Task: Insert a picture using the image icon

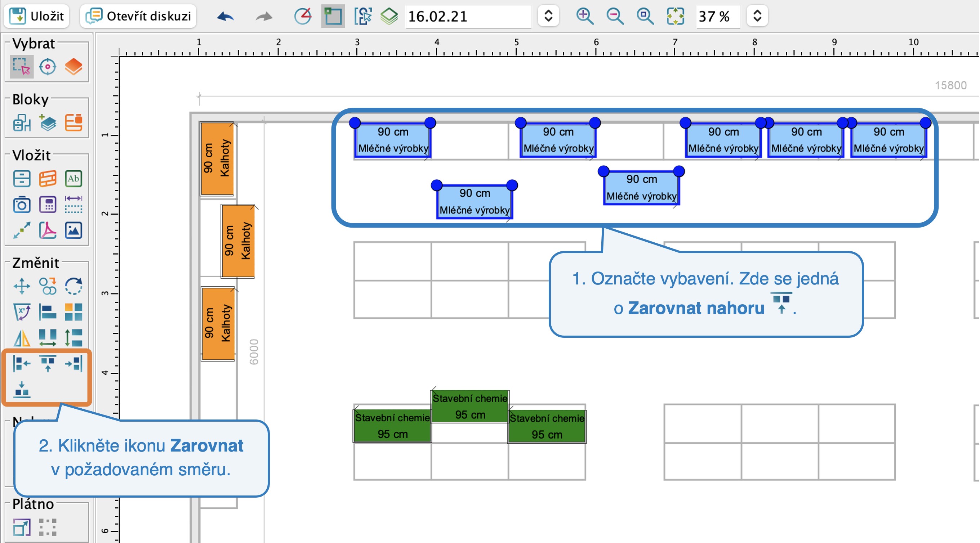Action: 73,230
